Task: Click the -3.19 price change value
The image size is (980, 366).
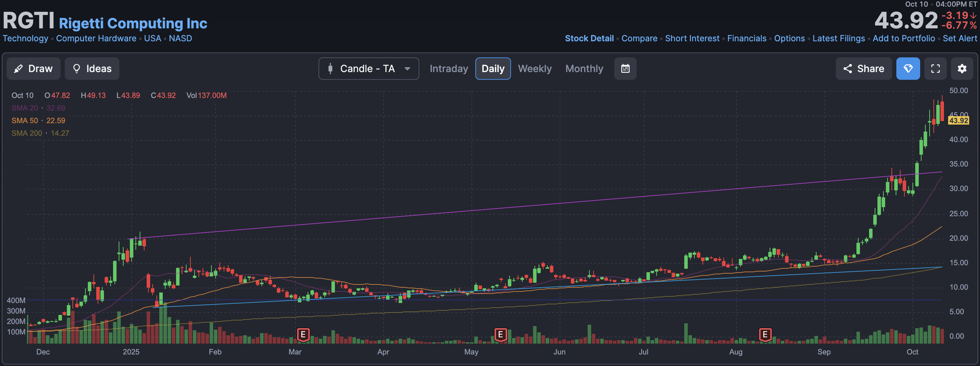Action: click(954, 15)
